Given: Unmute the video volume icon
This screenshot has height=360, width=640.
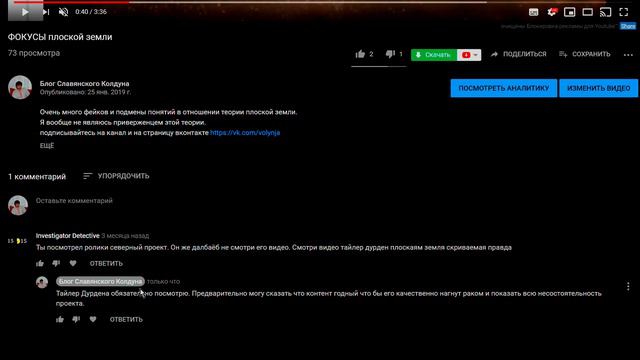Looking at the screenshot, I should [x=63, y=12].
